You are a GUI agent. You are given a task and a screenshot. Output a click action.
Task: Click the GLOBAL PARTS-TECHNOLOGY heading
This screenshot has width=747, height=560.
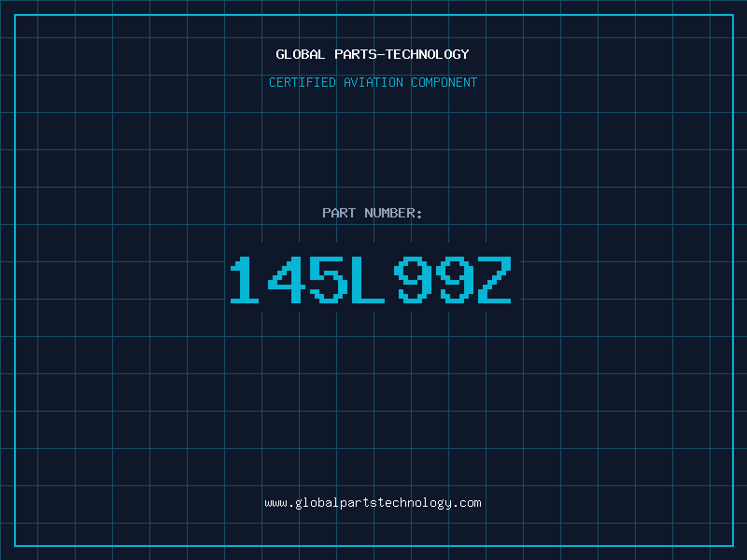point(373,54)
